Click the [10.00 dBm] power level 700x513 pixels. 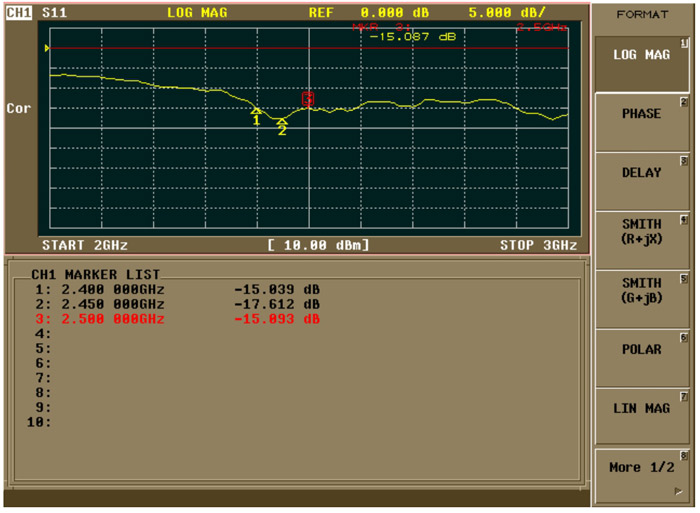click(x=318, y=245)
